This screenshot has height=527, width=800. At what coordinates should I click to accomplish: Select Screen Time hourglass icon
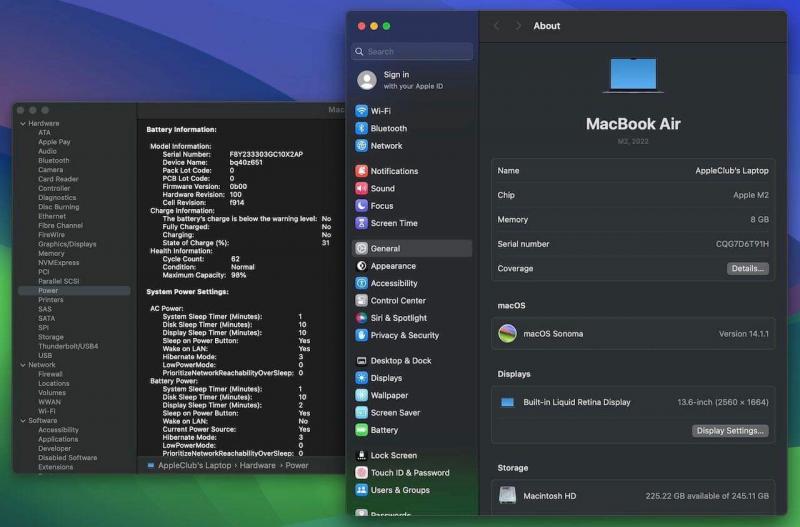coord(361,223)
